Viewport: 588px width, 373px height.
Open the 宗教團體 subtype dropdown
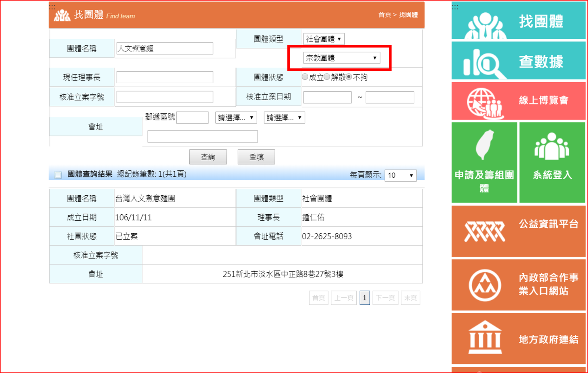click(342, 58)
